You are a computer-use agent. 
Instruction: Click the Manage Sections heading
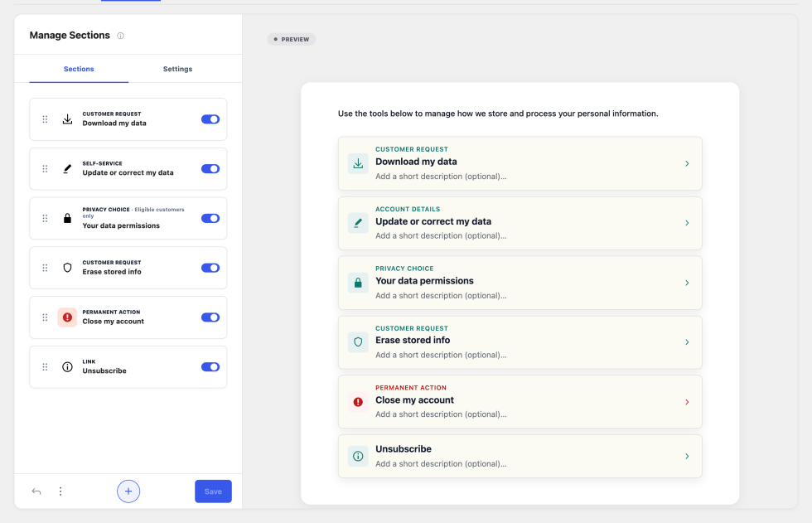(70, 35)
